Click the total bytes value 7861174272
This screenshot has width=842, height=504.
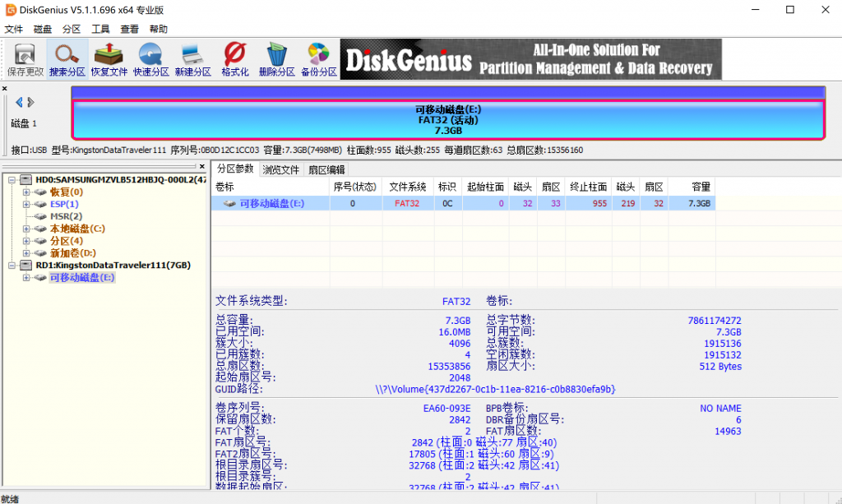click(x=715, y=321)
